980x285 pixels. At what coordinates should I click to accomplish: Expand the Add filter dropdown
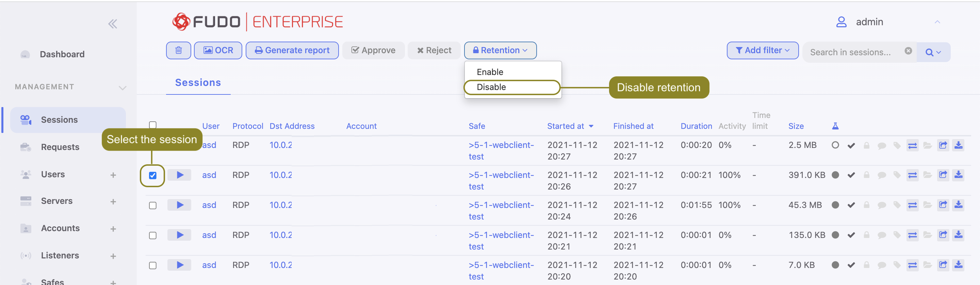pos(762,50)
